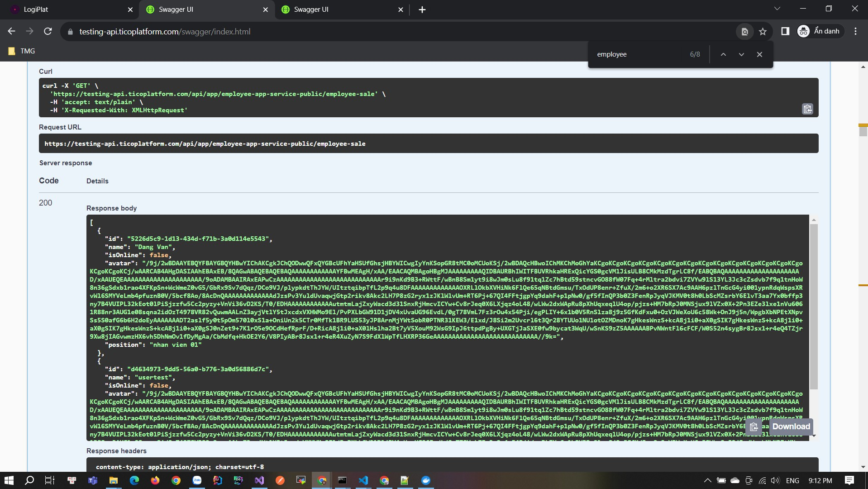Screen dimensions: 868x489
Task: Go back to the previous page
Action: point(12,32)
